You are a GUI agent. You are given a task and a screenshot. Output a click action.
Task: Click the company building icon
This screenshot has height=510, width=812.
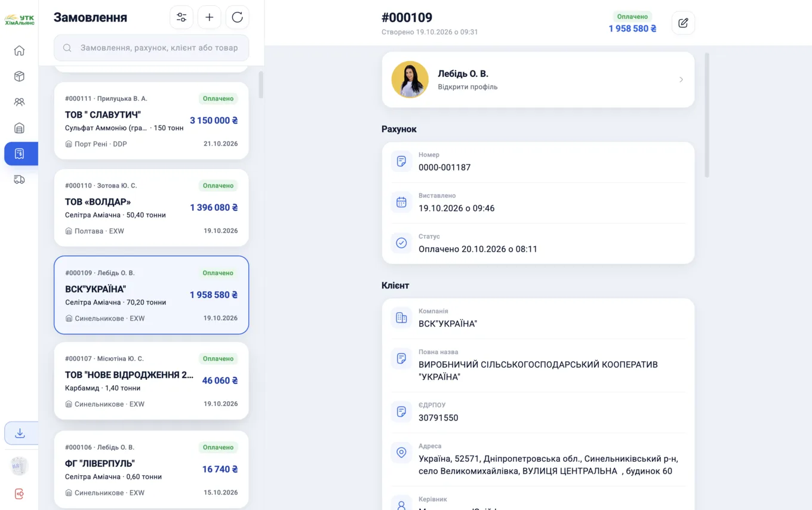[x=401, y=318]
